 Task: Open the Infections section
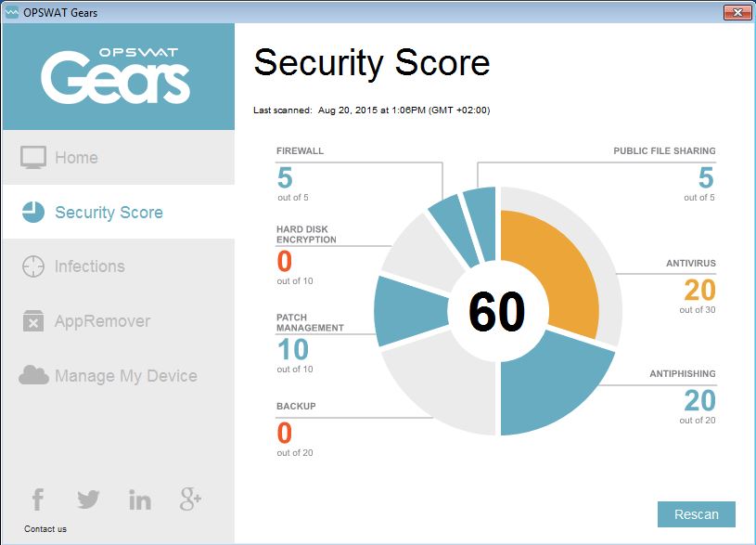(118, 266)
